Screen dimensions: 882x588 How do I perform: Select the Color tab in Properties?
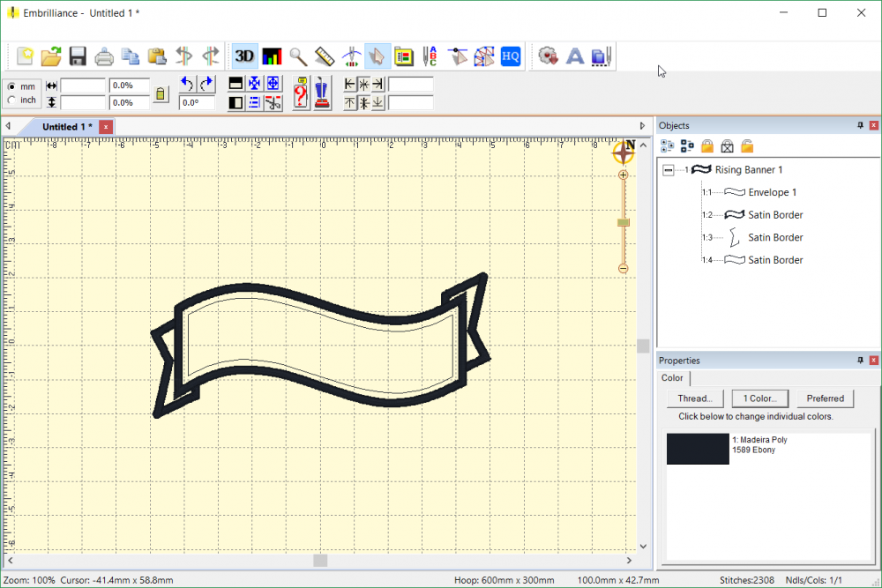point(673,378)
